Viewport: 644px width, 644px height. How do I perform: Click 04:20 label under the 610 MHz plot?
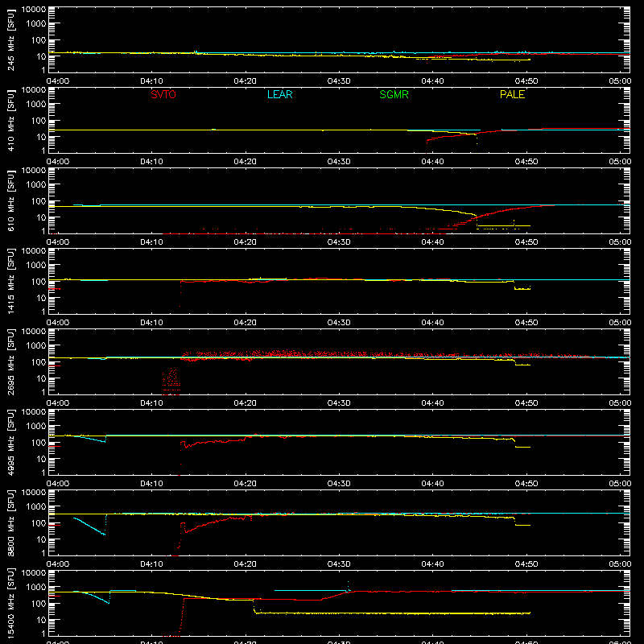click(x=246, y=242)
